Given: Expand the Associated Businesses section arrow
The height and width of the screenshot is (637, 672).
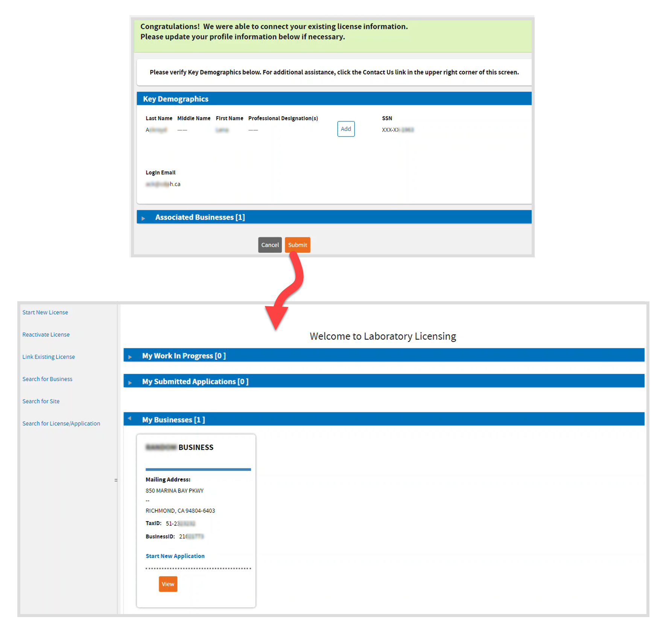Looking at the screenshot, I should [x=143, y=218].
